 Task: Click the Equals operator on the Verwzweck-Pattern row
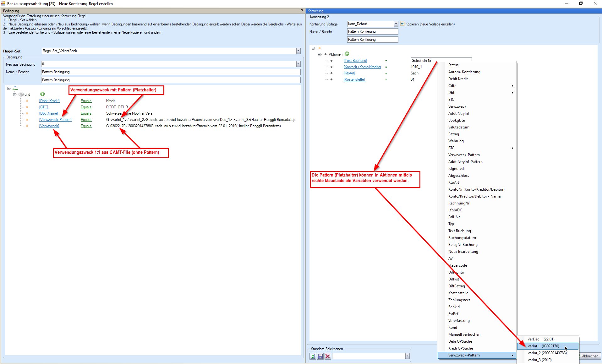[x=86, y=120]
